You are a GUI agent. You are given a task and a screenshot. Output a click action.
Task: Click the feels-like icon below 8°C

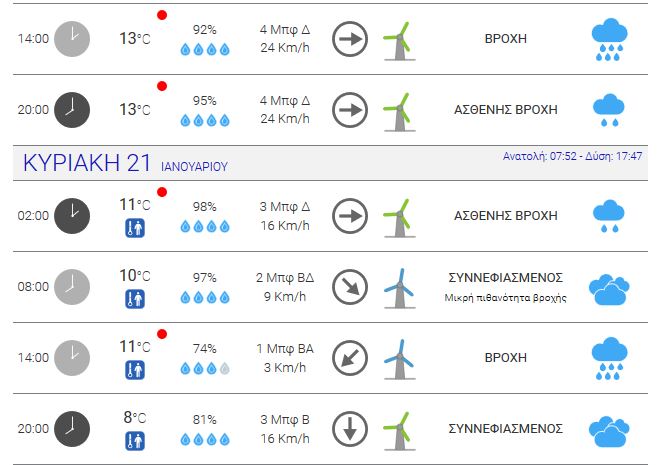(x=135, y=441)
